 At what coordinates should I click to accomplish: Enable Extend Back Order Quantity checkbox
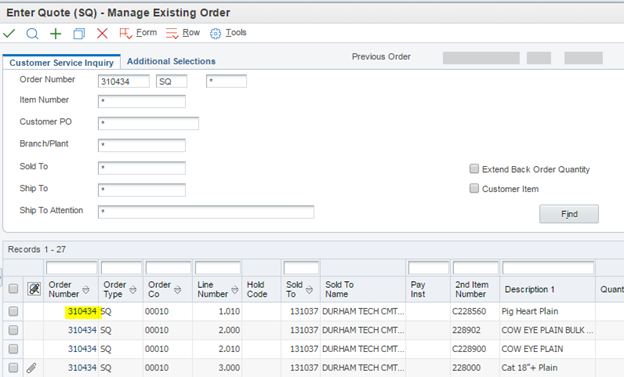[474, 169]
